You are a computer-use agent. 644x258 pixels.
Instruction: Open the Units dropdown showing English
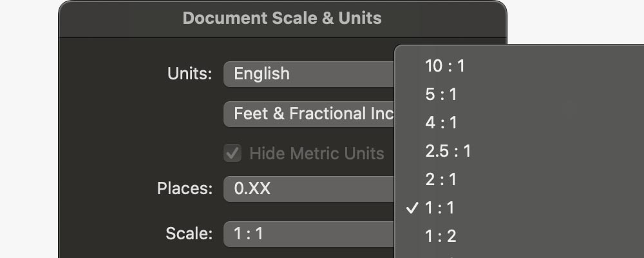tap(309, 74)
